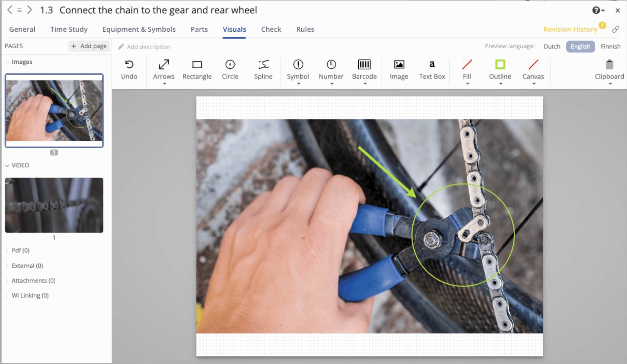This screenshot has width=627, height=364.
Task: Set preview language to English
Action: pos(580,46)
